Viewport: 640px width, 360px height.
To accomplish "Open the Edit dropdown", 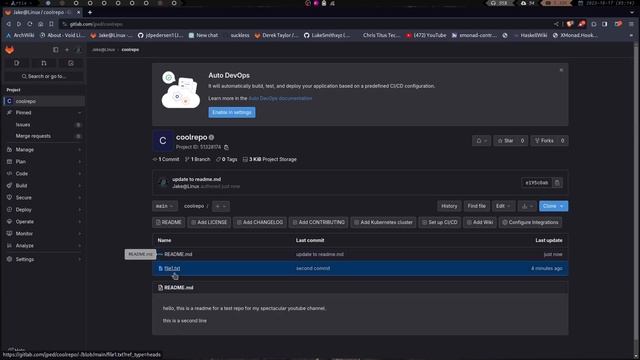I will tap(503, 206).
